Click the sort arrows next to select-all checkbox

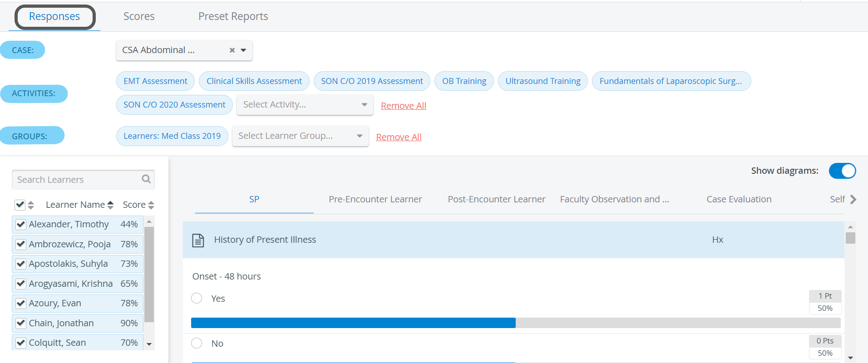(31, 205)
